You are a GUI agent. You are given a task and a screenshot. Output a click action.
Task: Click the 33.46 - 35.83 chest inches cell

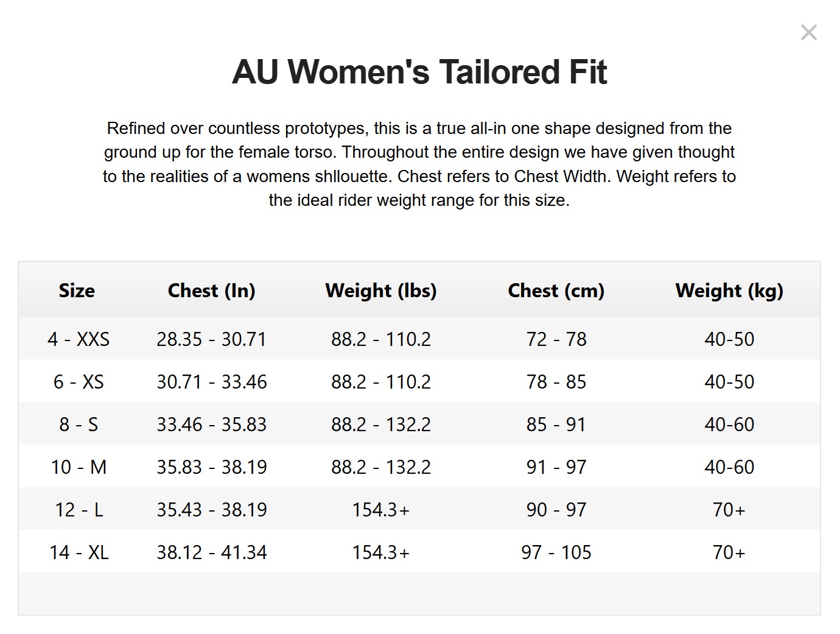pos(212,424)
